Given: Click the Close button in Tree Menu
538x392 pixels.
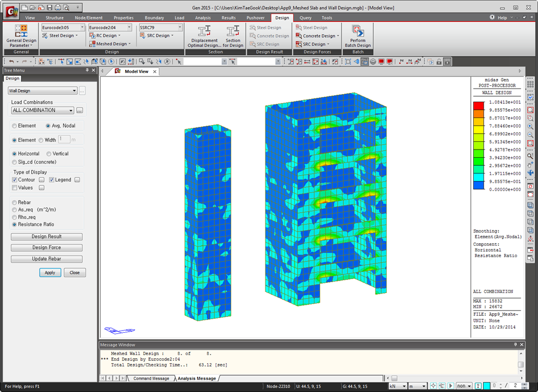Looking at the screenshot, I should [75, 272].
